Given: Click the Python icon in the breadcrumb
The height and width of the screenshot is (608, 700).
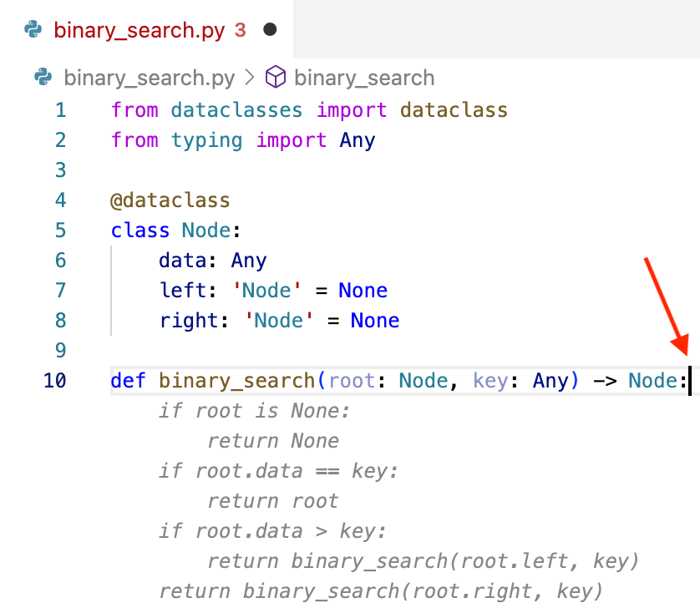Looking at the screenshot, I should tap(43, 78).
